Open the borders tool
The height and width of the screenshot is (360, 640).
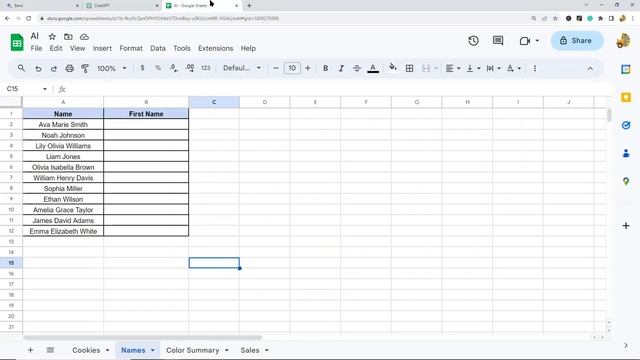tap(409, 68)
